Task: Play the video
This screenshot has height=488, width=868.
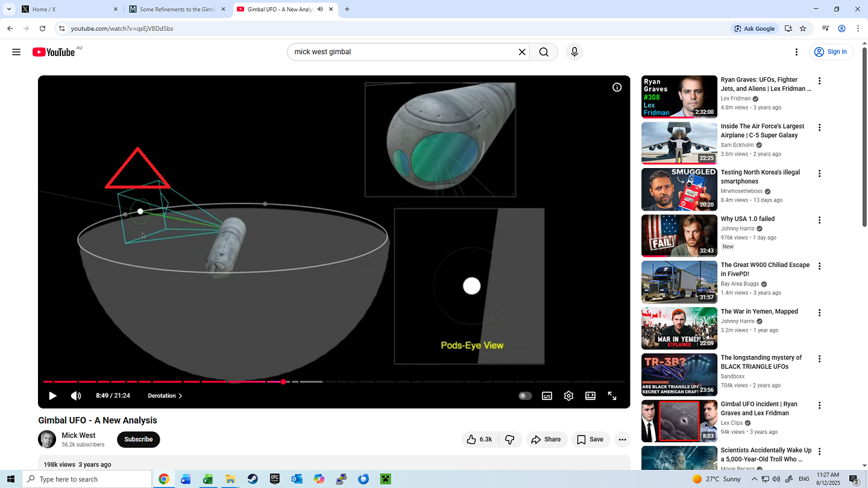Action: tap(52, 396)
